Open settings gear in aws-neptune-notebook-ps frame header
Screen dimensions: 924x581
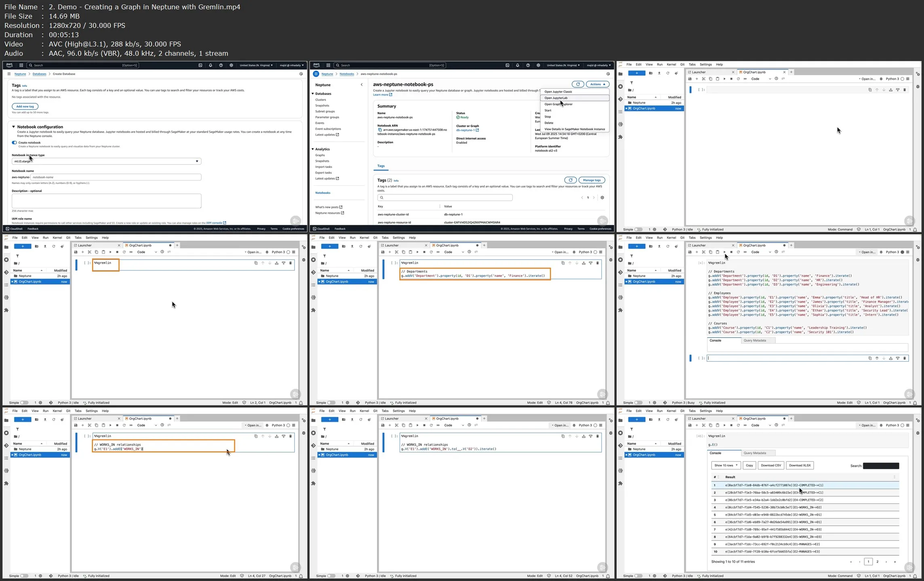538,65
